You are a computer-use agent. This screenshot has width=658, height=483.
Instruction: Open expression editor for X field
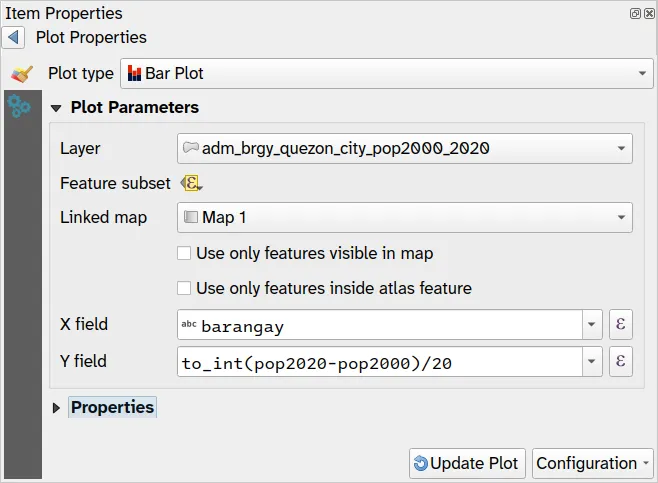coord(621,324)
